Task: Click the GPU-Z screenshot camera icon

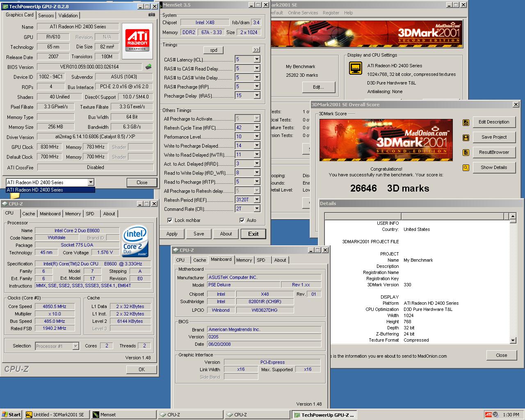Action: pyautogui.click(x=152, y=14)
